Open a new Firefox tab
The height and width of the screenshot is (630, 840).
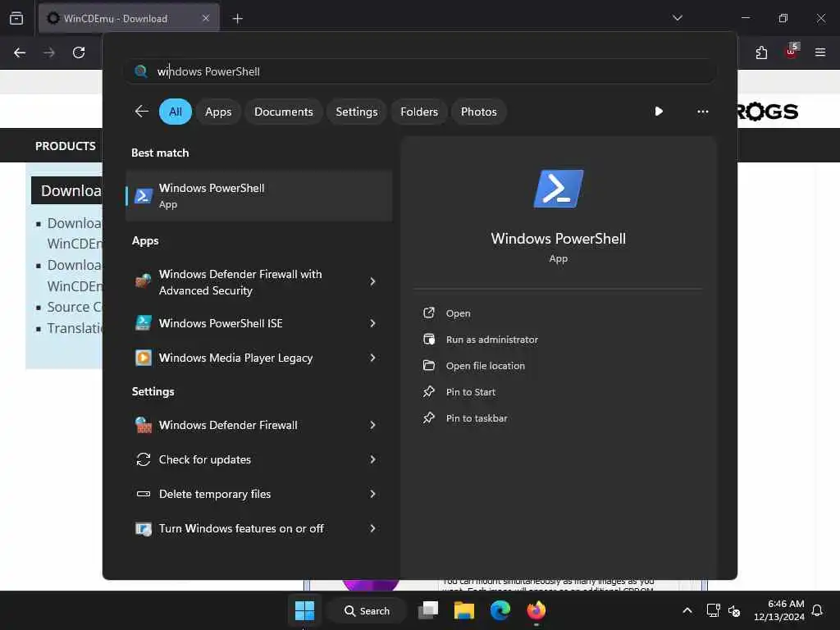pos(237,19)
